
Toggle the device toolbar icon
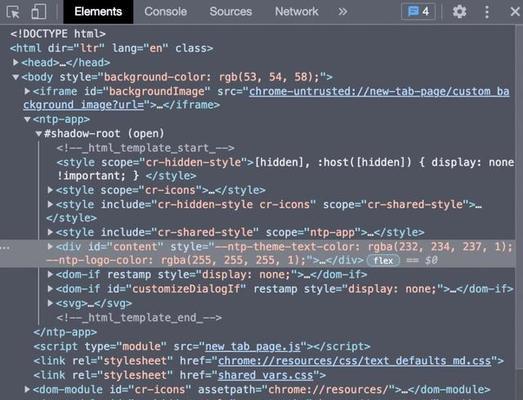[39, 12]
